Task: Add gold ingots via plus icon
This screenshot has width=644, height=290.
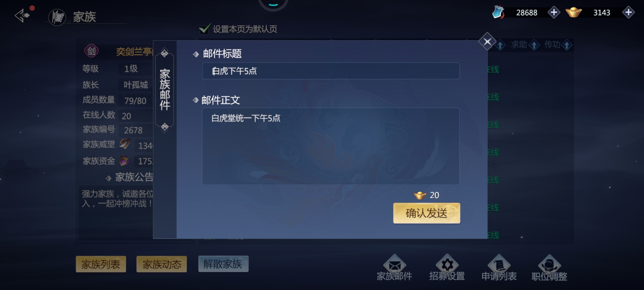Action: point(628,12)
